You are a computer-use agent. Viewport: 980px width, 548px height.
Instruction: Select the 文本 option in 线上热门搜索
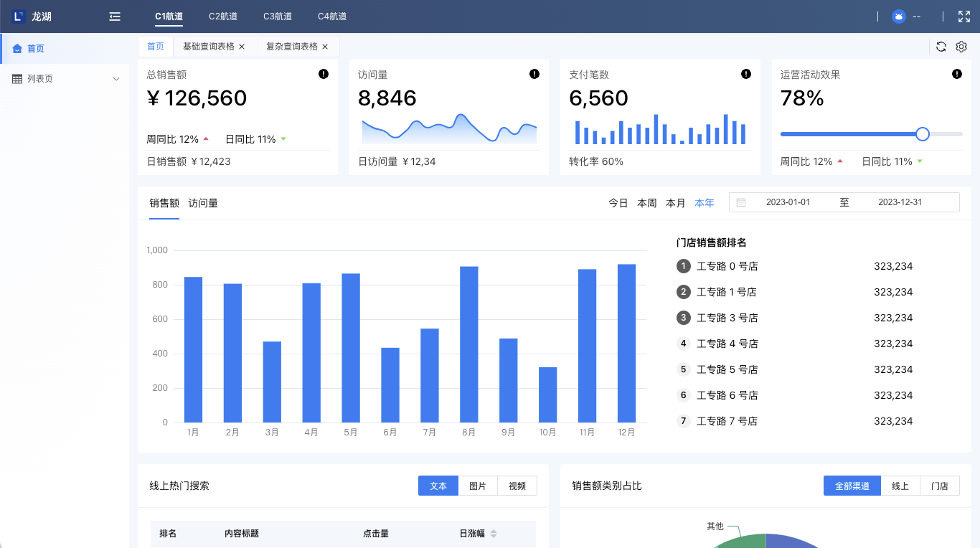pos(438,486)
